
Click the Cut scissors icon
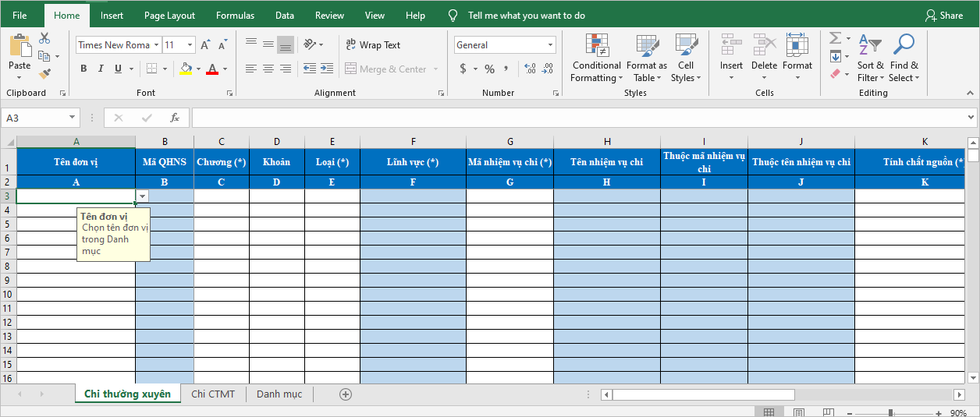tap(44, 38)
